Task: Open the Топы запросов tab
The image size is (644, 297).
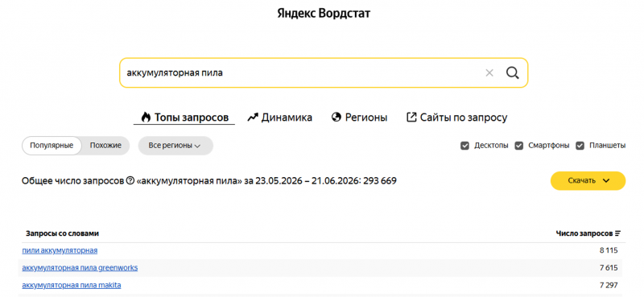Action: (x=184, y=118)
